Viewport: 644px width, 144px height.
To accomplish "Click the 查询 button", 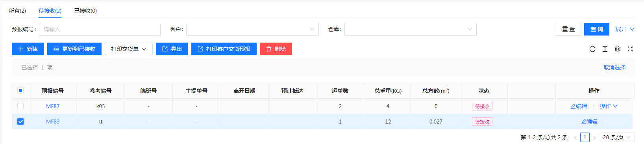I will coord(597,29).
